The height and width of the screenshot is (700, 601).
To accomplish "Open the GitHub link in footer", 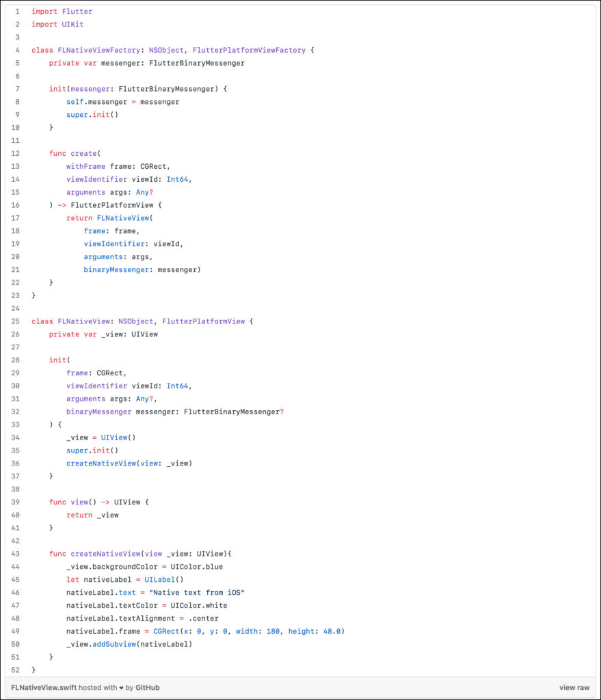I will tap(147, 688).
